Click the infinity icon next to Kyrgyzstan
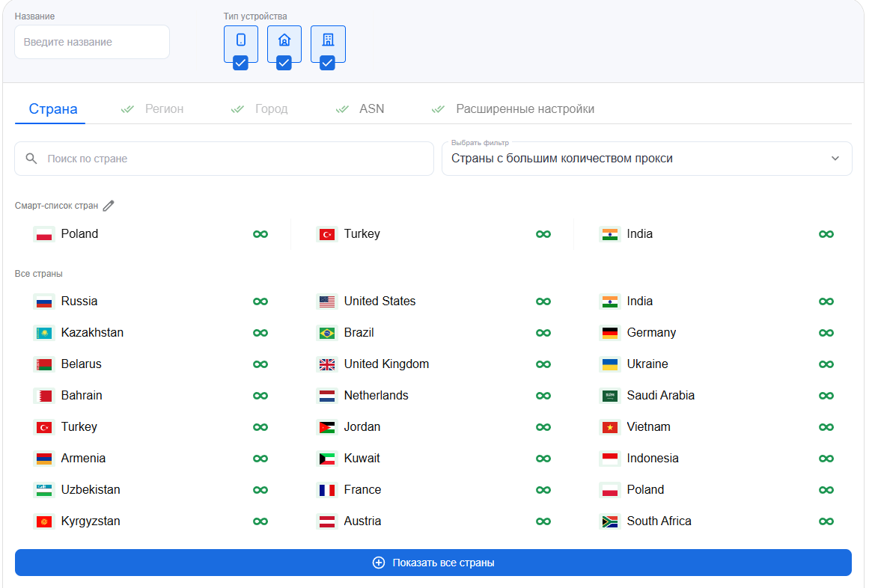 click(260, 521)
